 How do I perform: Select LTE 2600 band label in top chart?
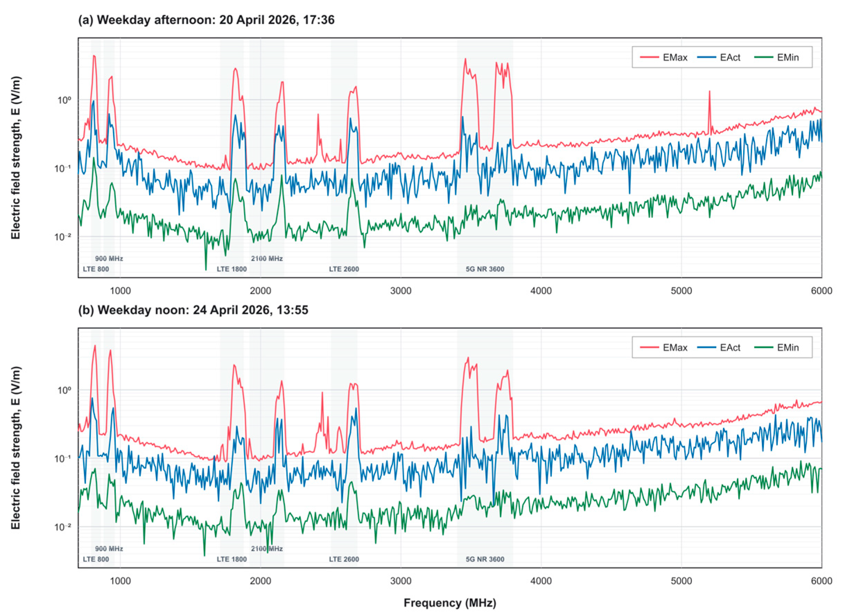pyautogui.click(x=344, y=269)
